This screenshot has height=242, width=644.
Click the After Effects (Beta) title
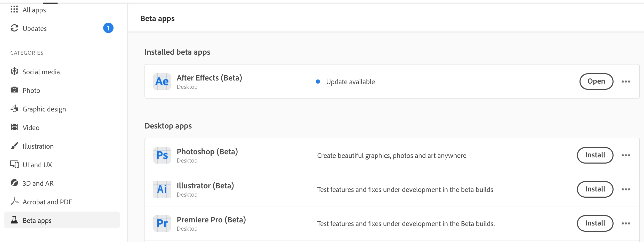coord(210,78)
